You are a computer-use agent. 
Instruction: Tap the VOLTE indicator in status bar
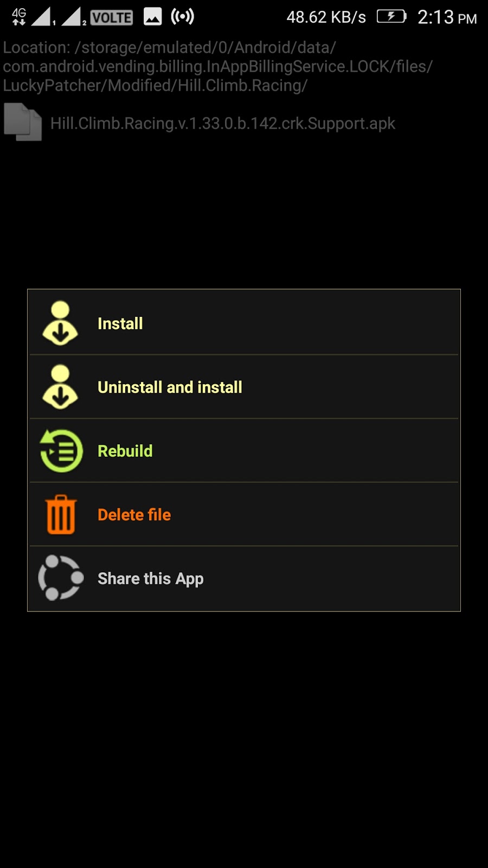111,17
